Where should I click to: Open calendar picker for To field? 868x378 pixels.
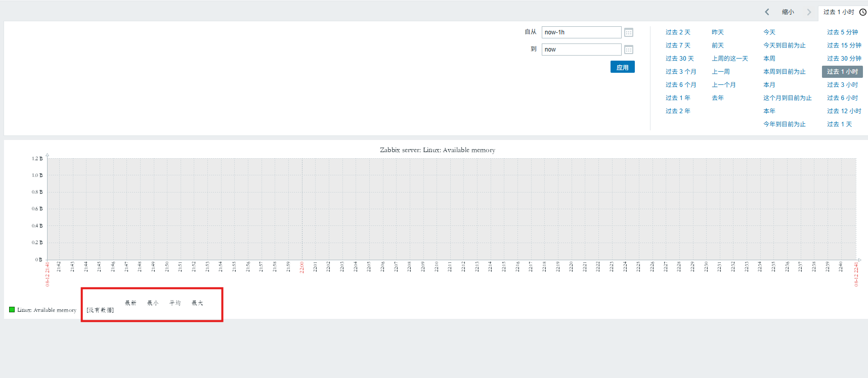click(629, 50)
